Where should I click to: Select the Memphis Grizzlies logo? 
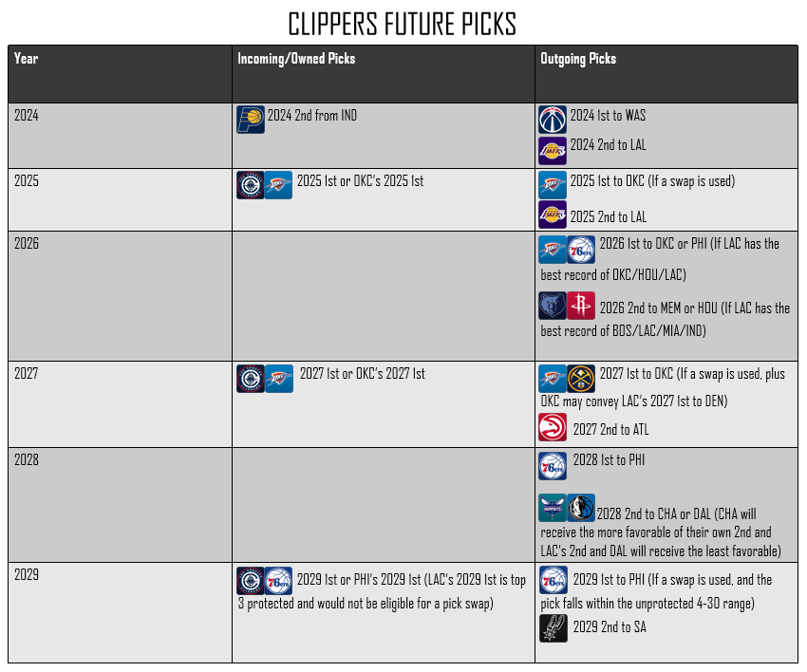(x=553, y=305)
